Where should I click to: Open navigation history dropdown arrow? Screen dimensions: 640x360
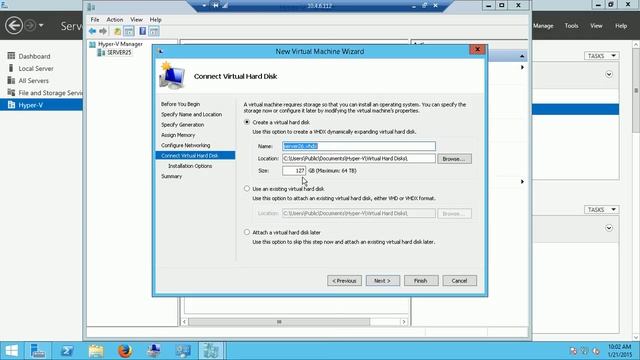41,25
